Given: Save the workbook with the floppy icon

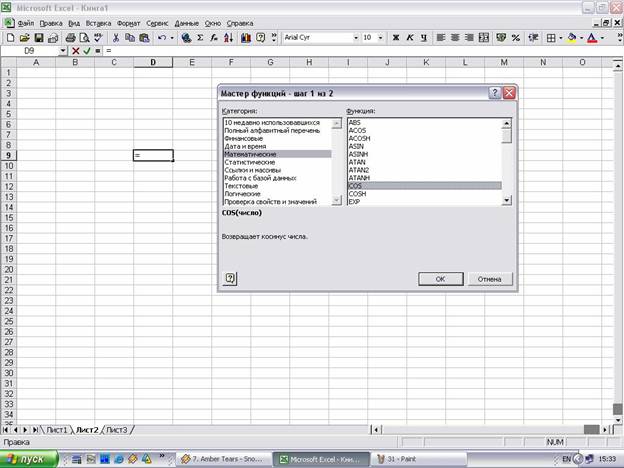Looking at the screenshot, I should (39, 38).
